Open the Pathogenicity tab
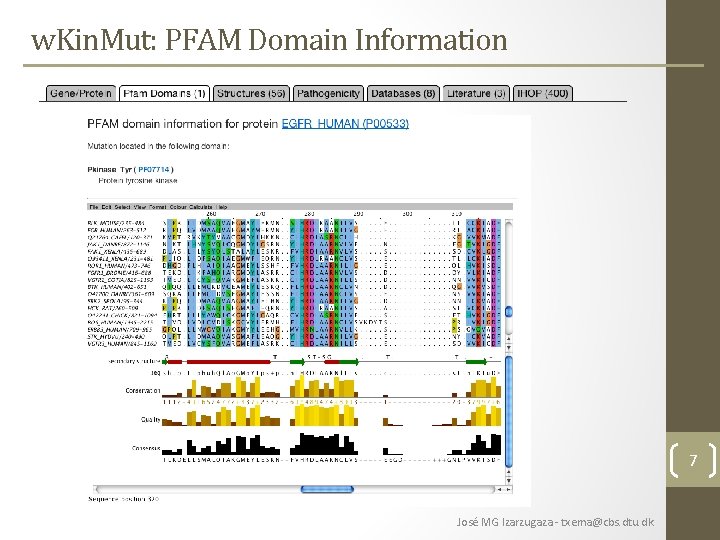The image size is (720, 540). tap(328, 93)
